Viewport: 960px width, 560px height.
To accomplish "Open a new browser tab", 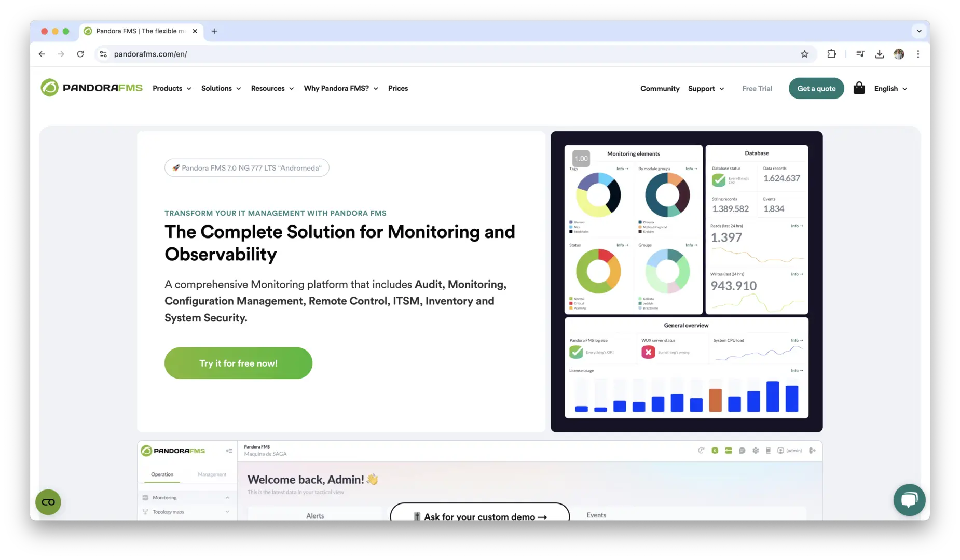I will pos(214,31).
